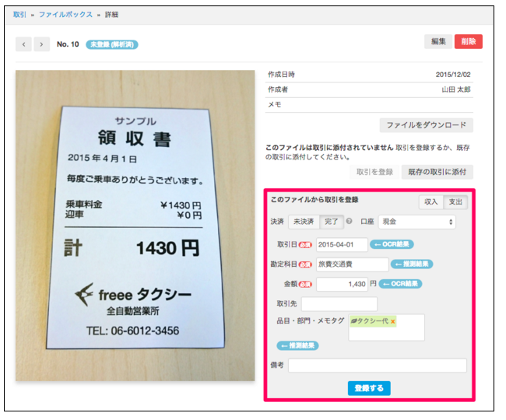The image size is (506, 420).
Task: Click the メモ row label
Action: (274, 105)
